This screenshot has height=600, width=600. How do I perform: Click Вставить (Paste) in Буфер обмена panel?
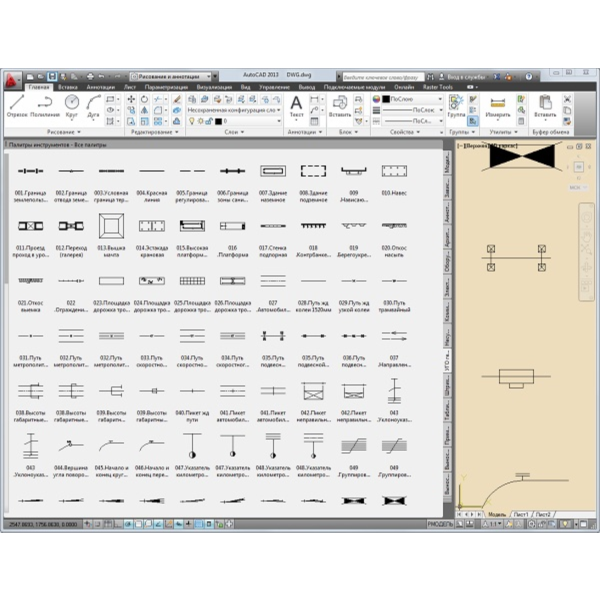pos(545,106)
